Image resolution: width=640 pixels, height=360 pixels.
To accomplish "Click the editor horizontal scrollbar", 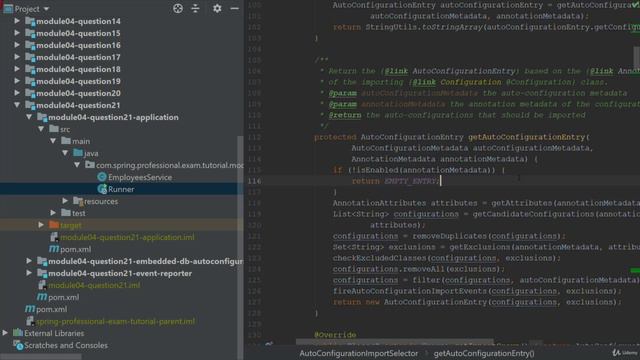I will coord(394,341).
